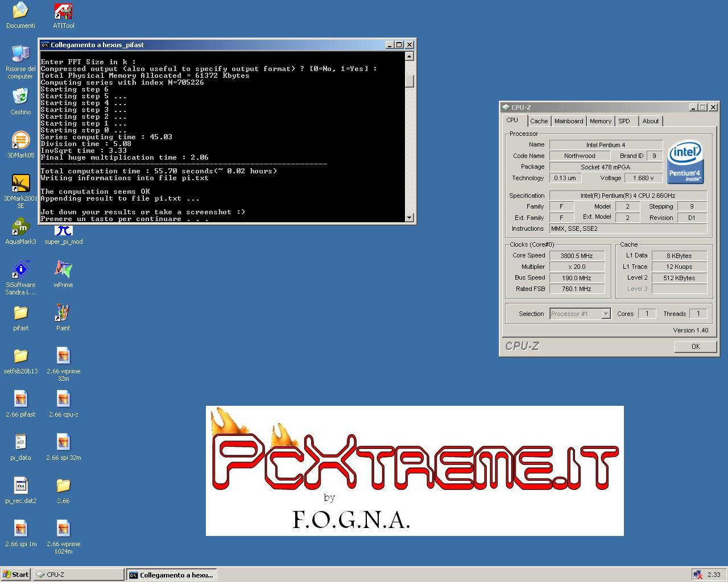Minimize the hexus_pifast console window
This screenshot has height=582, width=728.
click(x=390, y=45)
